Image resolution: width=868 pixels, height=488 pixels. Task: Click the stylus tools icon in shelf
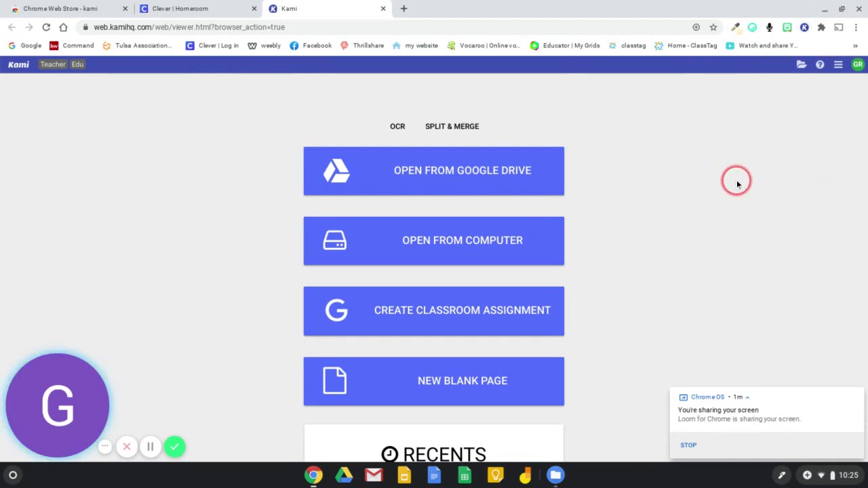782,475
